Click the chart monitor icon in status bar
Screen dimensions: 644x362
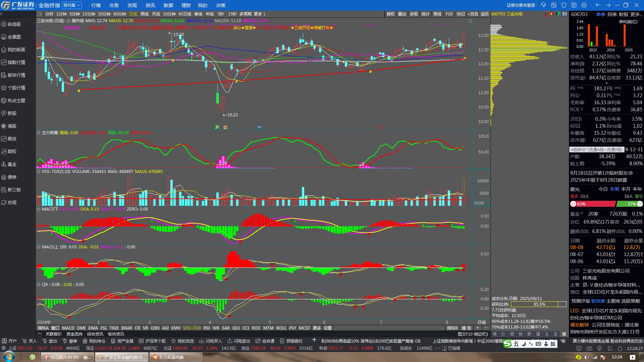pos(579,348)
